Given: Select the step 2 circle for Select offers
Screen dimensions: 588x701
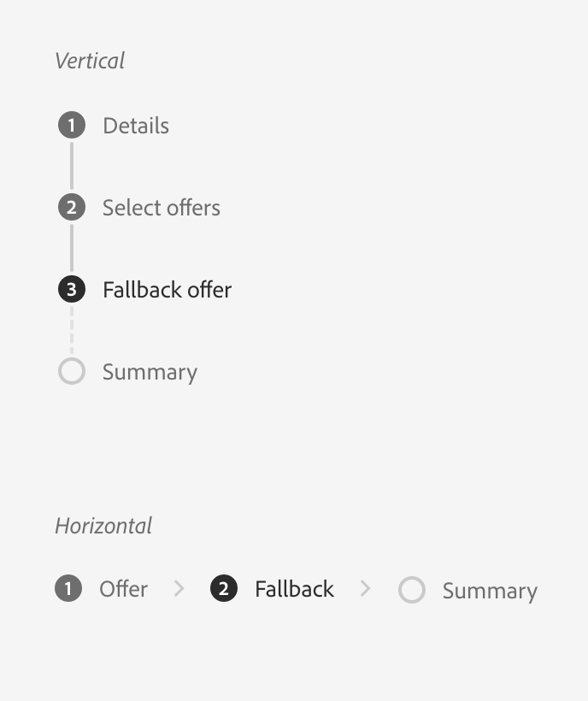Looking at the screenshot, I should click(72, 207).
